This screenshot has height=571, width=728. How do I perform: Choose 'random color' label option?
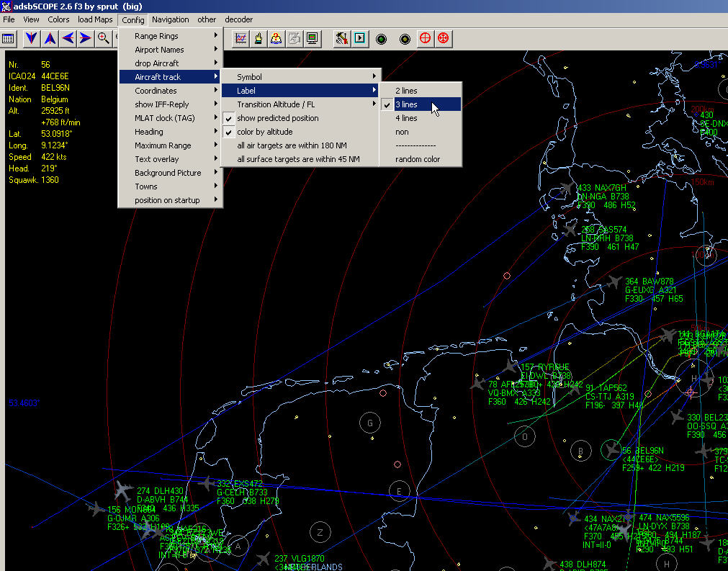pyautogui.click(x=421, y=159)
